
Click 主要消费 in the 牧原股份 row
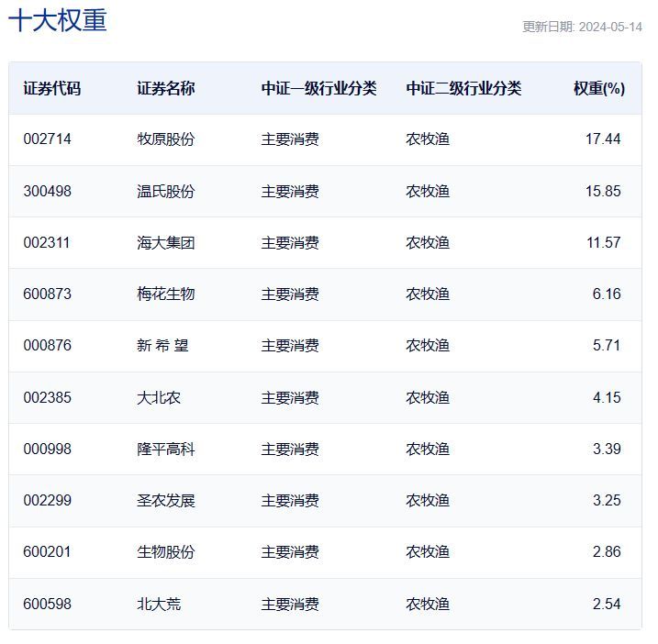[x=290, y=139]
